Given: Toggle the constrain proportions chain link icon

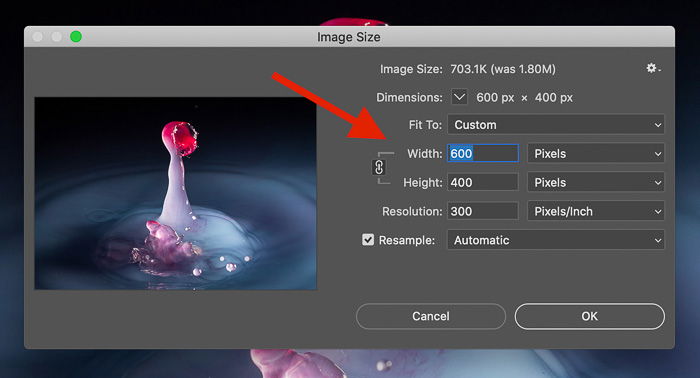Looking at the screenshot, I should pos(379,168).
